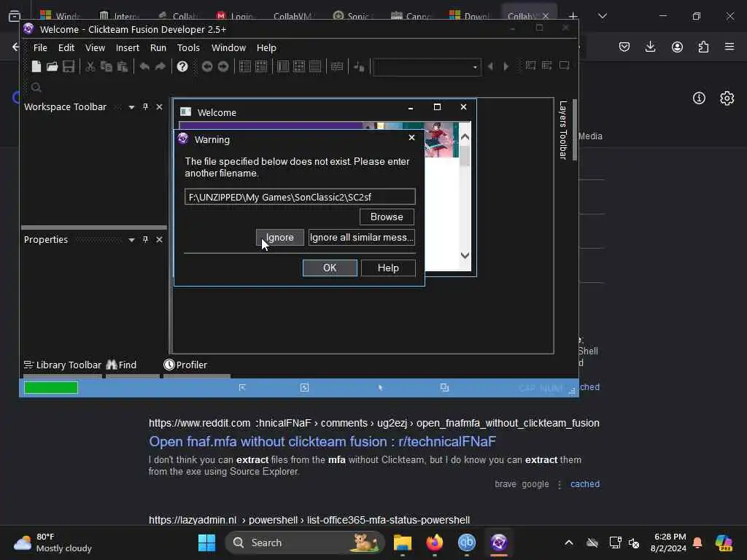Pin the Properties panel
This screenshot has width=747, height=560.
[145, 239]
